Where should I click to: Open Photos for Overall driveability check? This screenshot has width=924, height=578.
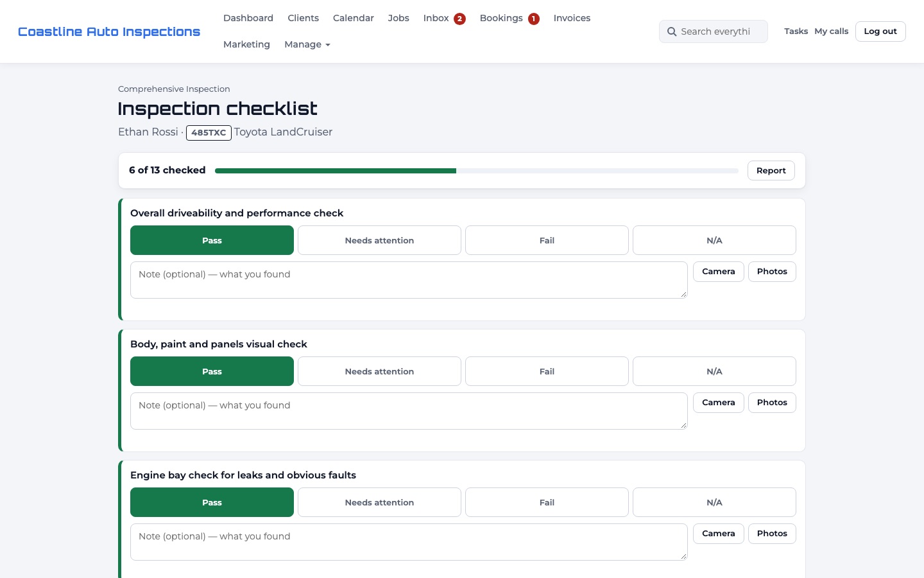click(772, 272)
